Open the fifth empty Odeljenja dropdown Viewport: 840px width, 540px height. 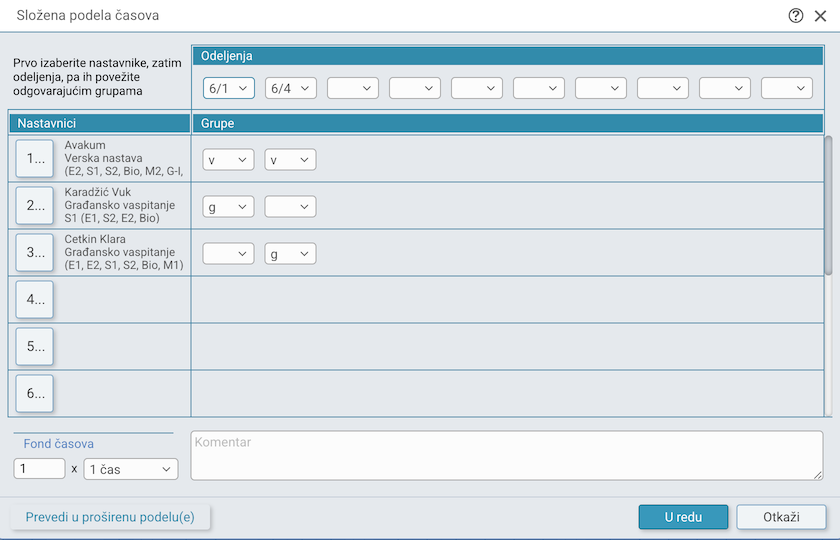477,88
